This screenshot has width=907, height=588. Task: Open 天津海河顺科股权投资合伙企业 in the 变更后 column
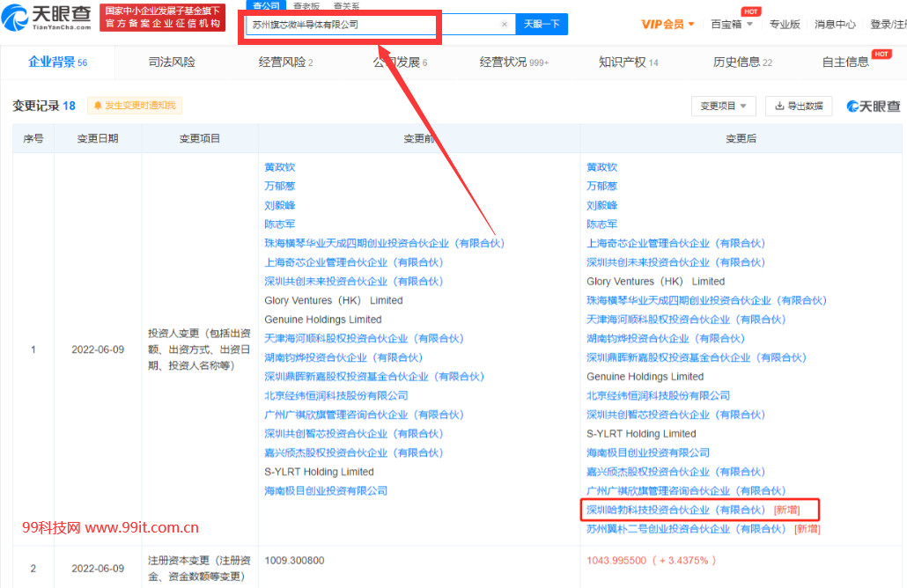pos(686,320)
